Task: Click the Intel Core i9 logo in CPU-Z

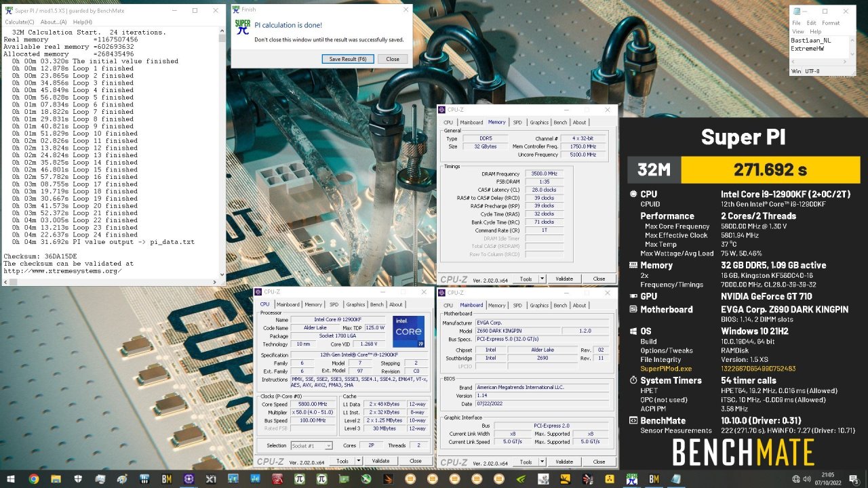Action: pos(409,331)
